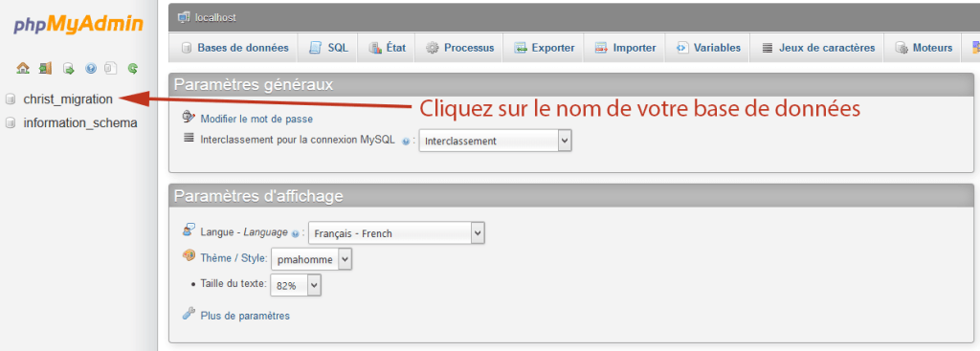This screenshot has height=351, width=980.
Task: Open the État tab
Action: point(388,48)
